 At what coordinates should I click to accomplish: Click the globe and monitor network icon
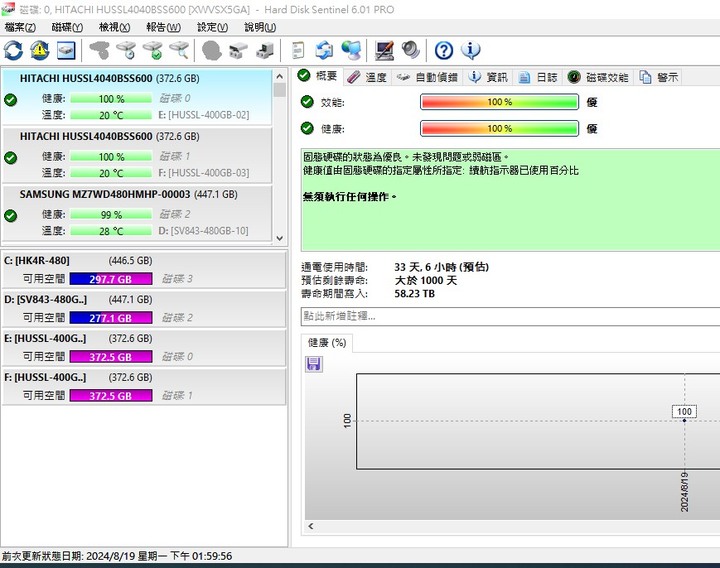point(351,50)
